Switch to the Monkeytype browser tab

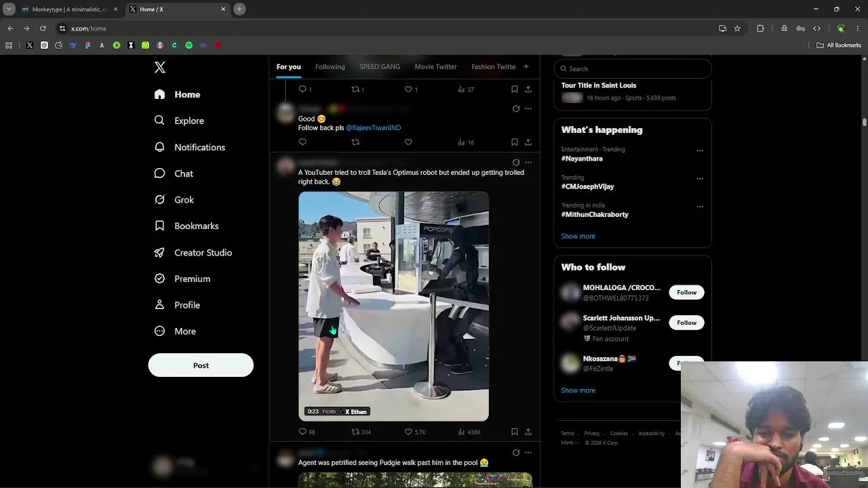point(69,9)
